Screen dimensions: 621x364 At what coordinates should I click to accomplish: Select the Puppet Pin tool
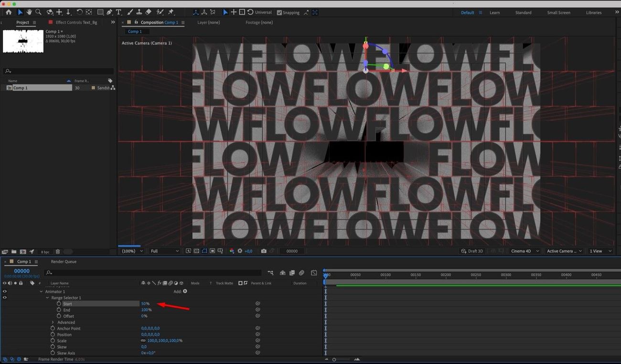171,12
